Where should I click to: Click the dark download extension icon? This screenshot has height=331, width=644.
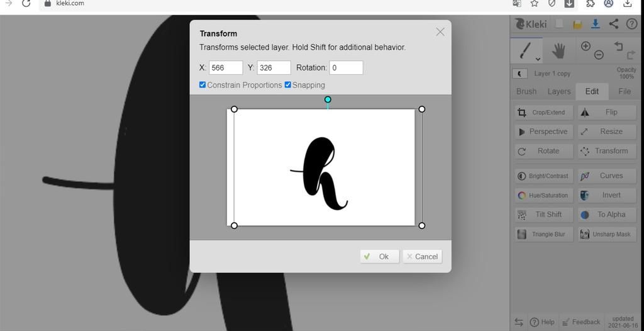(x=569, y=3)
